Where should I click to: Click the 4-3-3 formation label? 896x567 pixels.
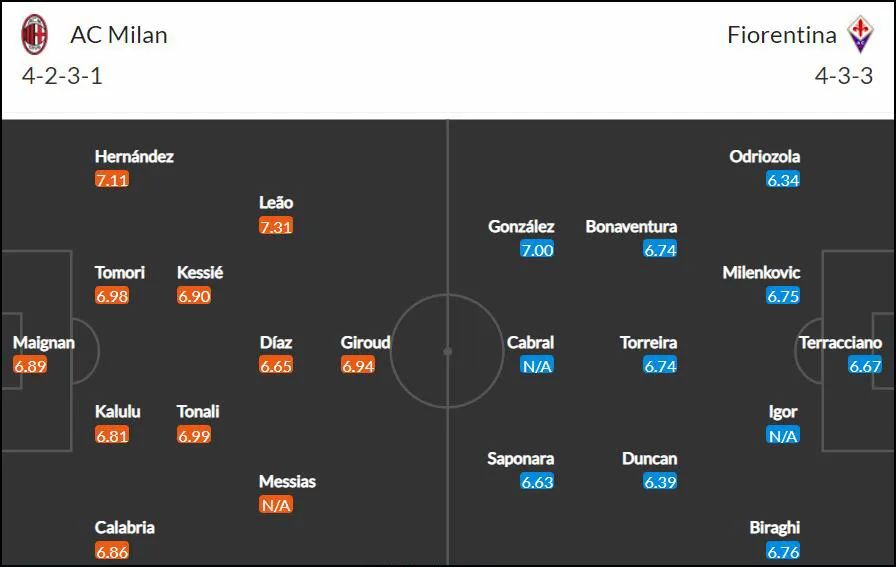tap(844, 76)
